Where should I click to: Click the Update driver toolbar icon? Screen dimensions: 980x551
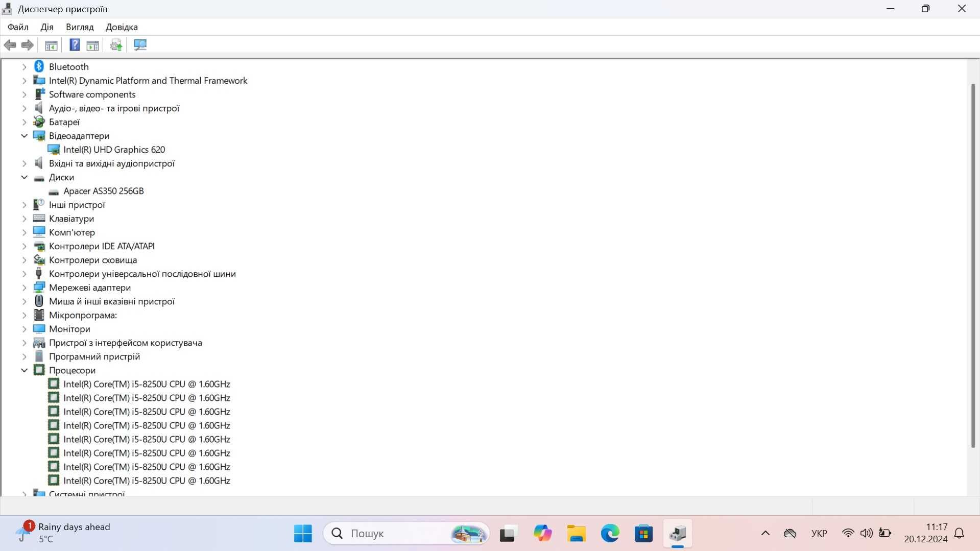pos(116,45)
